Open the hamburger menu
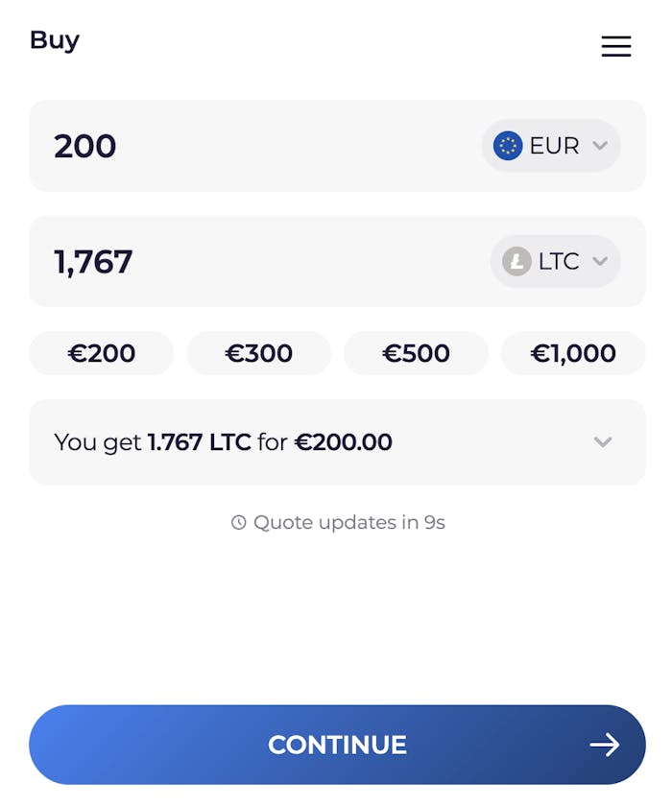The width and height of the screenshot is (672, 807). click(615, 46)
